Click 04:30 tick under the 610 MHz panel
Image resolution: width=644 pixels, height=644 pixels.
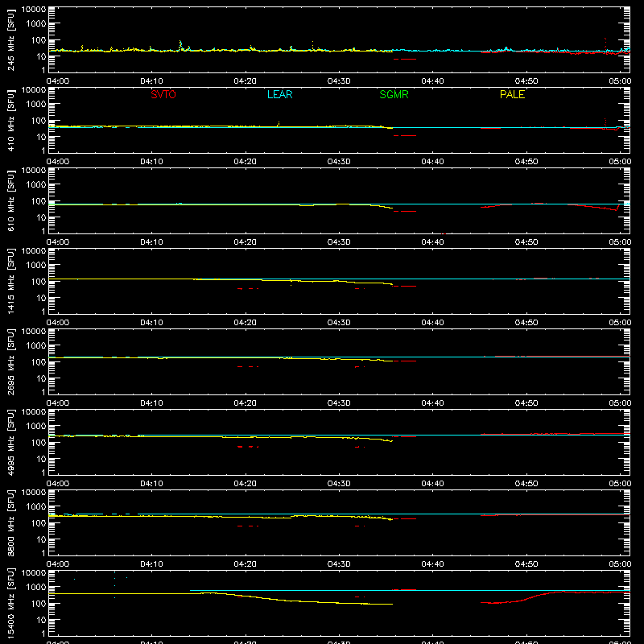click(339, 242)
